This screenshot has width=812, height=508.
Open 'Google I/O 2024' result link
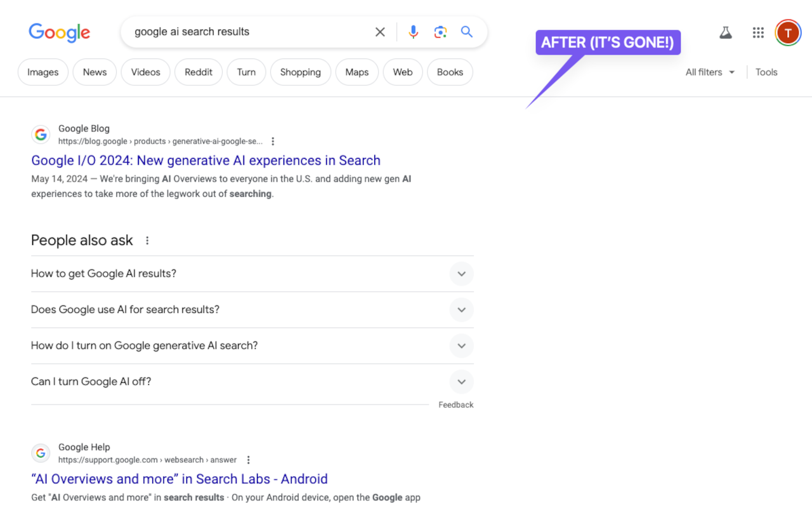(206, 161)
